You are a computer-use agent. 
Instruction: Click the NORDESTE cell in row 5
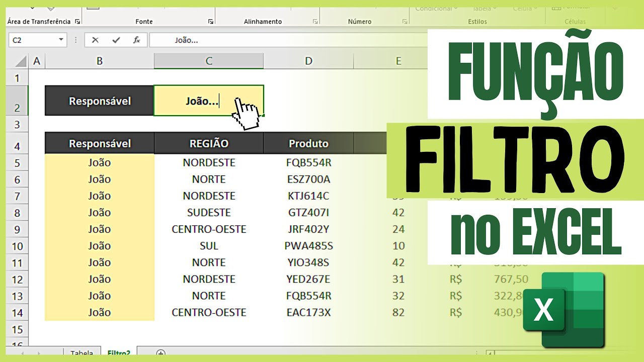(209, 162)
